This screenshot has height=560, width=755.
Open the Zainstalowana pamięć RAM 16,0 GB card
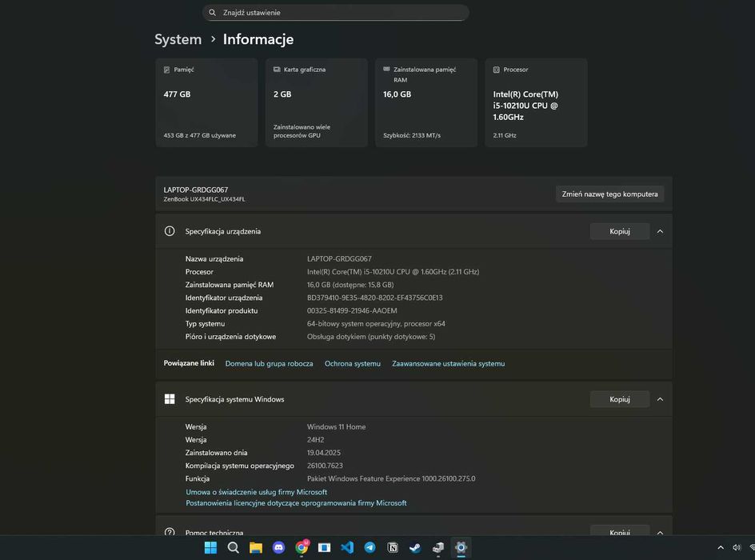coord(426,102)
